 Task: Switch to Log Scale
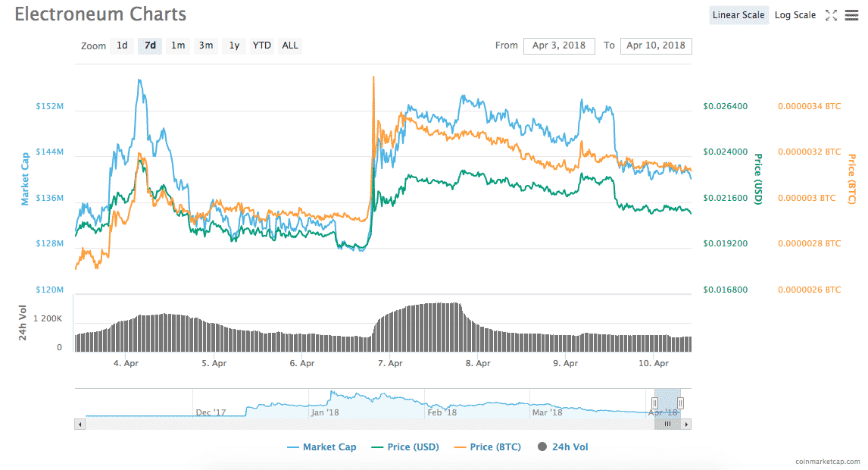[x=795, y=15]
